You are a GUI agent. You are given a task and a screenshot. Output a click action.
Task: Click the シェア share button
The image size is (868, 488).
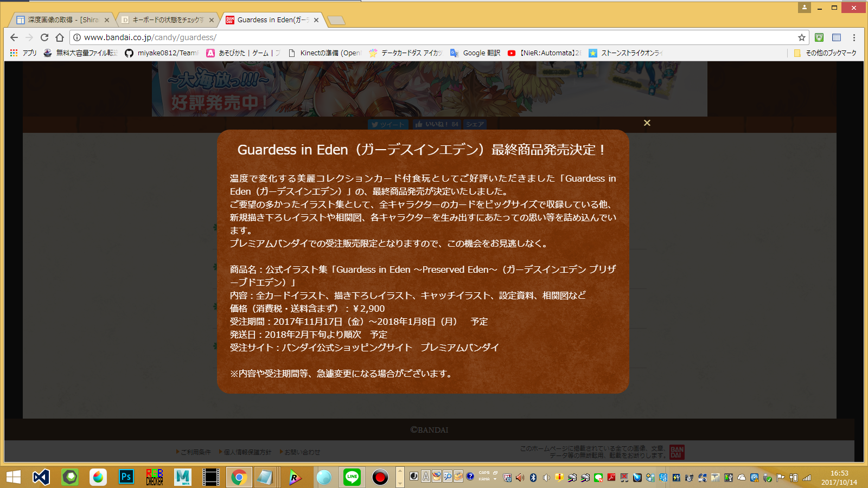click(x=475, y=124)
